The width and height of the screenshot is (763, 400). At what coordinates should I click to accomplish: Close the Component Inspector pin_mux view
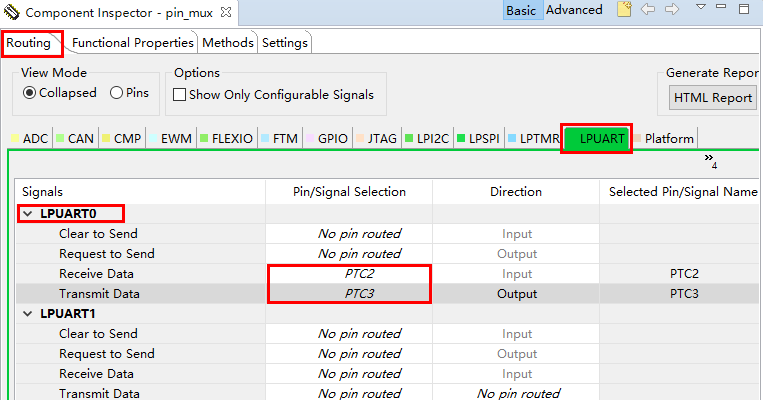pyautogui.click(x=224, y=11)
